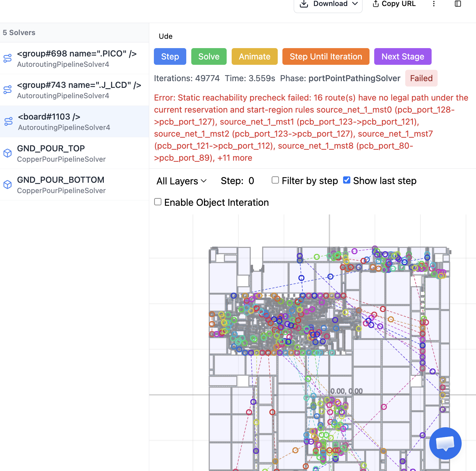The image size is (476, 471).
Task: Click the routing icon beside .PICO group
Action: [7, 58]
